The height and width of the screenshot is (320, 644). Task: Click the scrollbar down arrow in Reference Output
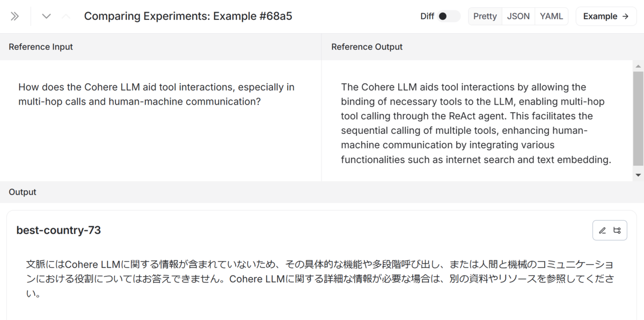pos(638,175)
